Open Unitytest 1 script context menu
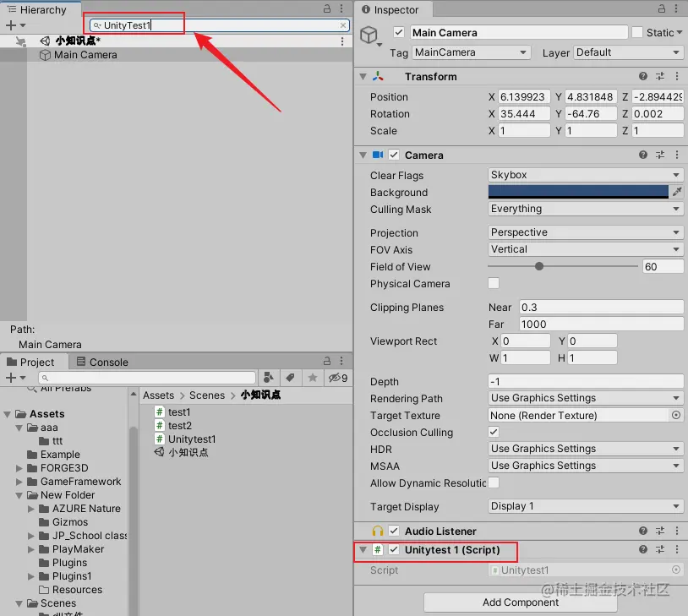688x616 pixels. (677, 549)
